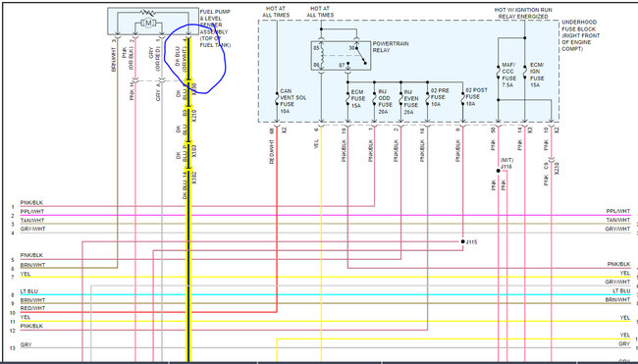
Task: Click the X102 connector label
Action: (194, 178)
